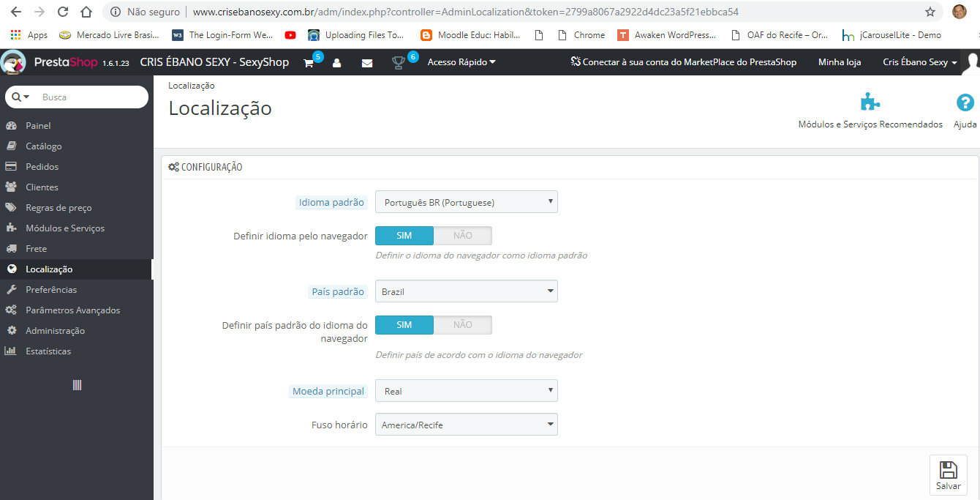This screenshot has width=980, height=500.
Task: Click Minha loja link
Action: coord(840,62)
